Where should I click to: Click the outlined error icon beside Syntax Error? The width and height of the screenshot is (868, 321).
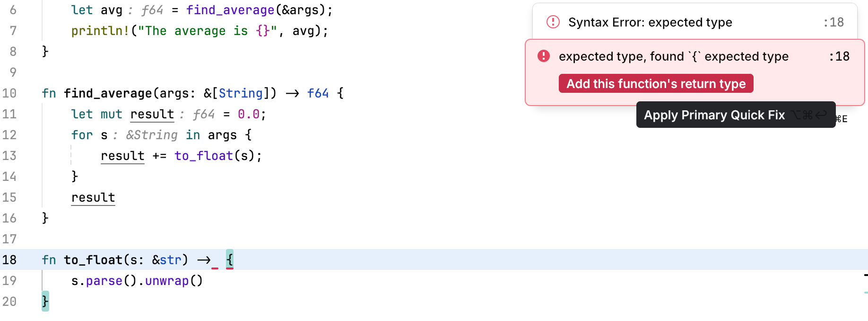[553, 22]
